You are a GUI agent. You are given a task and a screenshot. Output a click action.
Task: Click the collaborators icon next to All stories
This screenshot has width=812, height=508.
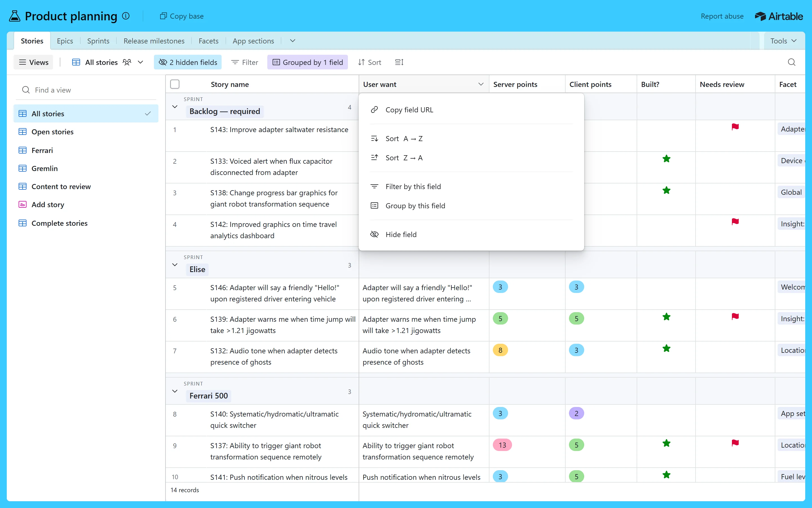(127, 62)
